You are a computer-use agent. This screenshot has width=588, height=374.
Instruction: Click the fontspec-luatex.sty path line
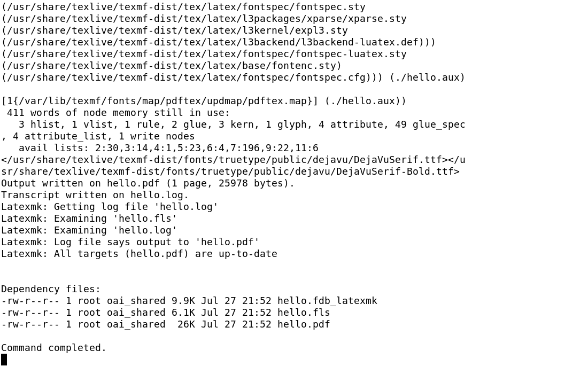(204, 54)
